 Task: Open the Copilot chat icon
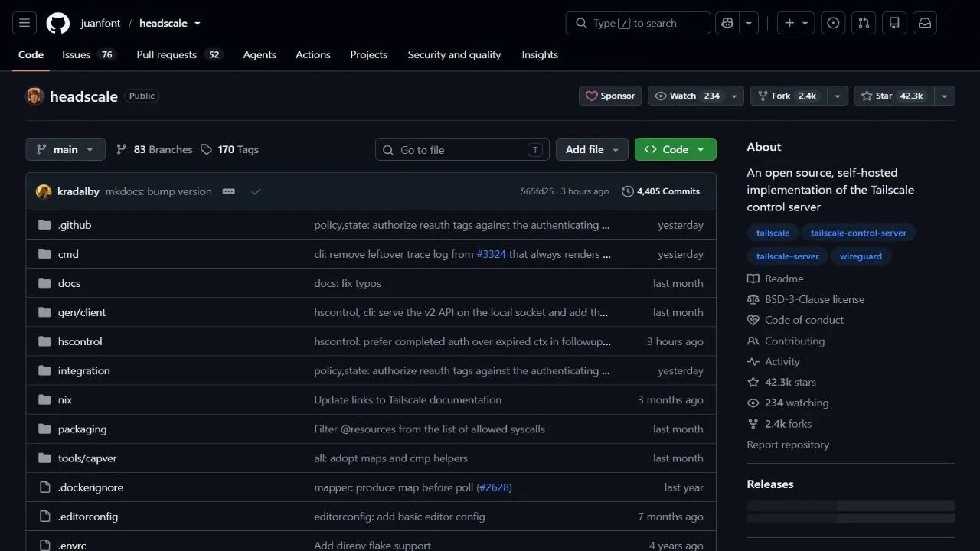click(x=727, y=23)
